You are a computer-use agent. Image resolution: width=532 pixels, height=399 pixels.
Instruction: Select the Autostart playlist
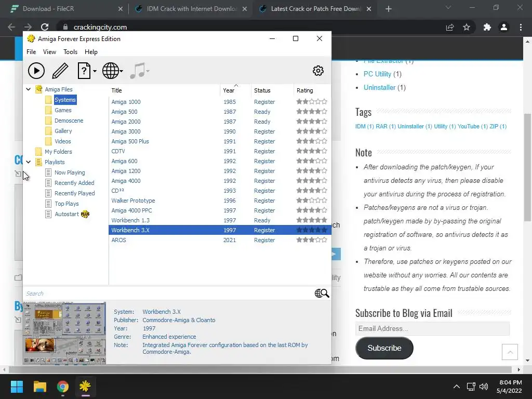[67, 214]
